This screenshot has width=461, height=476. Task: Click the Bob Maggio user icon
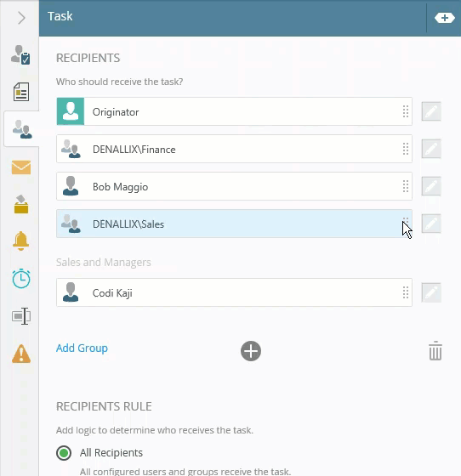pyautogui.click(x=71, y=186)
